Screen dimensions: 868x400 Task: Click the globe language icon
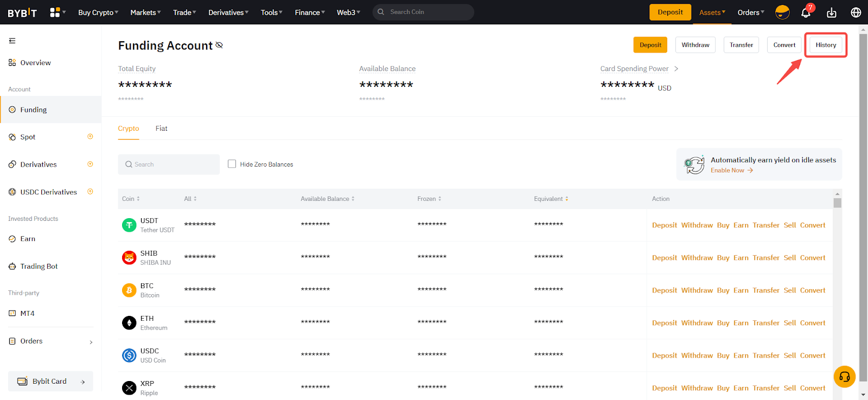[856, 12]
